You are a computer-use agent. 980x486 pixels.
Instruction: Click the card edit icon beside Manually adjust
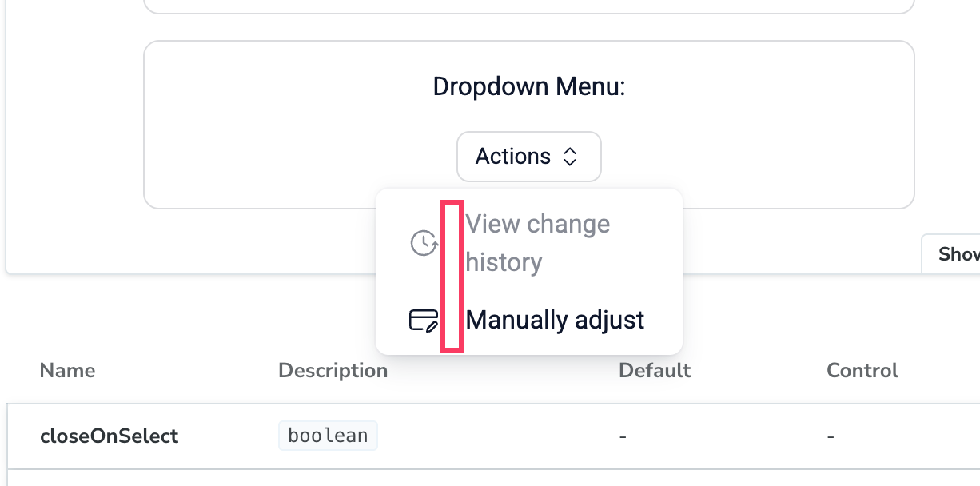[x=424, y=320]
